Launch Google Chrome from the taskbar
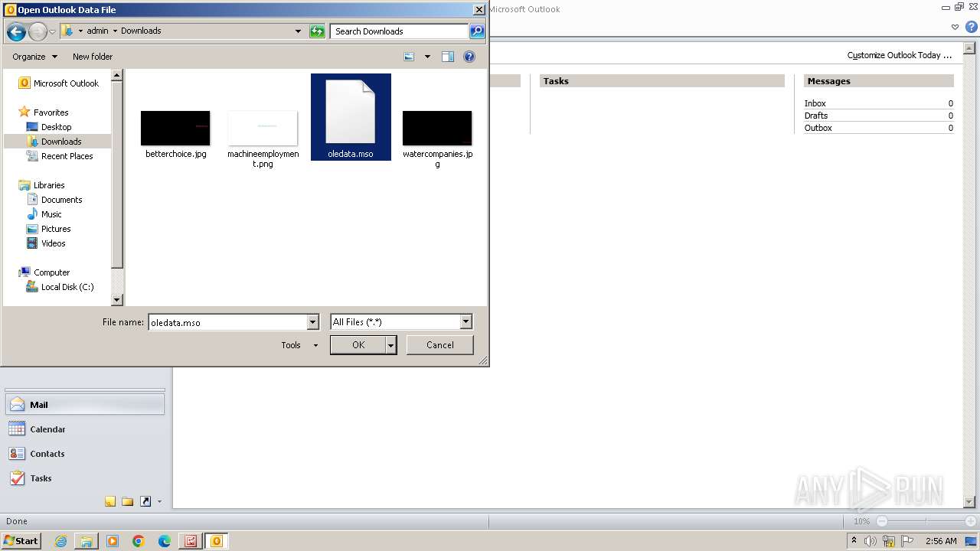This screenshot has width=980, height=551. click(139, 541)
